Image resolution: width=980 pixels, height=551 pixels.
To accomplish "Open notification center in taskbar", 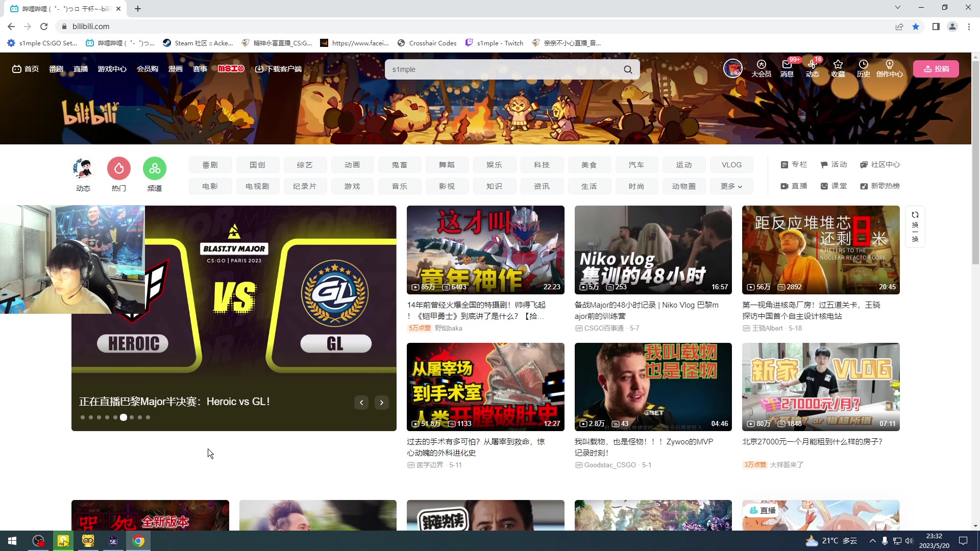I will [963, 541].
